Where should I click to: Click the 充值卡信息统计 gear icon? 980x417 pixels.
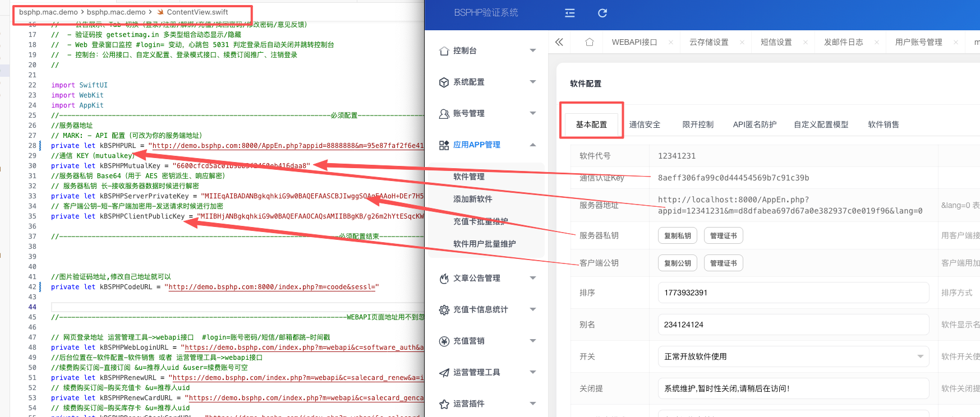(x=444, y=310)
